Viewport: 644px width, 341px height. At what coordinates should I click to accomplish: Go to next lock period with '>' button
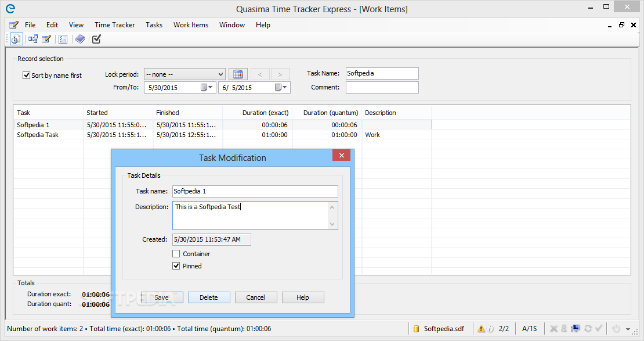coord(280,74)
